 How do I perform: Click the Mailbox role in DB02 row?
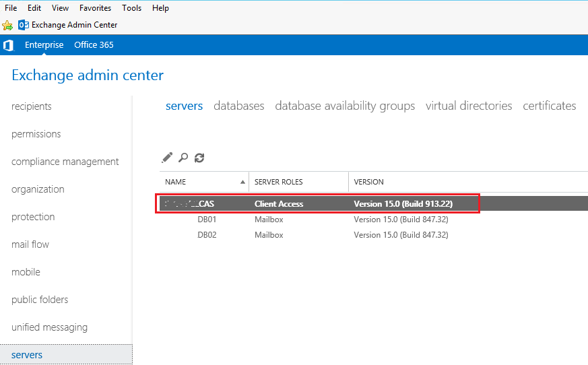269,235
